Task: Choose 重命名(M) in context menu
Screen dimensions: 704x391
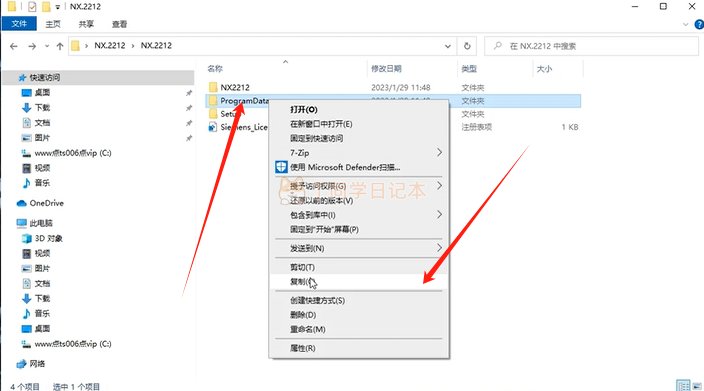Action: tap(359, 329)
